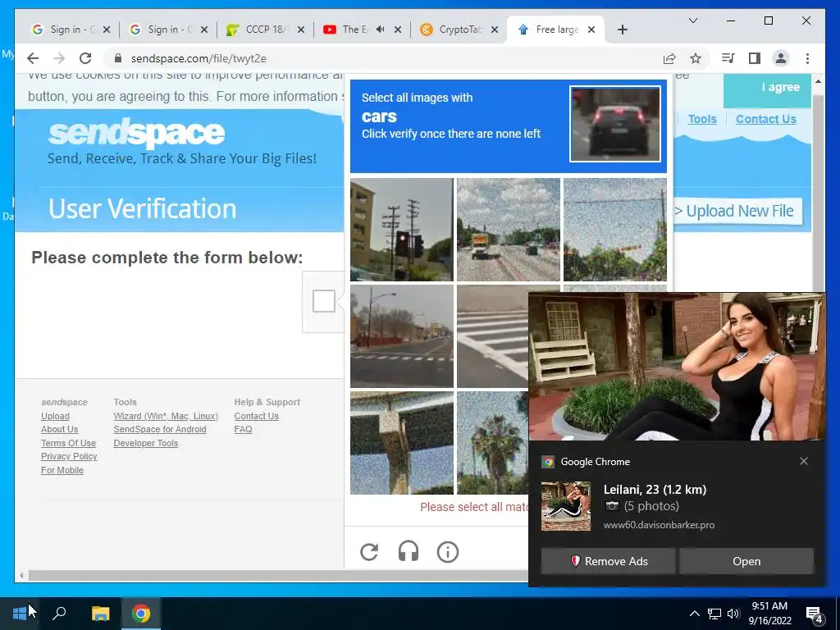Bookmark this page with the star icon

696,58
